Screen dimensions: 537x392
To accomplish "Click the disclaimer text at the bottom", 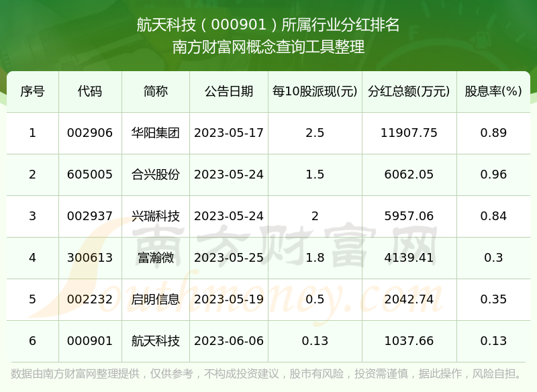I will [265, 374].
